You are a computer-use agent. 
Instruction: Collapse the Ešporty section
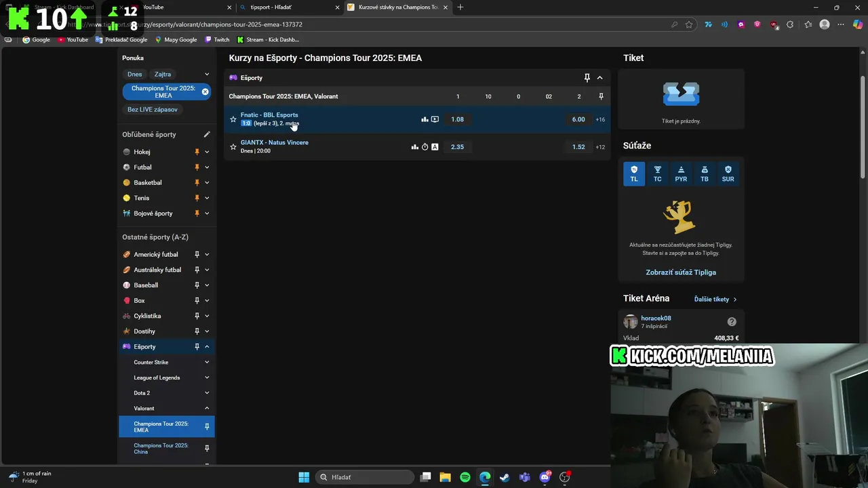pyautogui.click(x=599, y=77)
